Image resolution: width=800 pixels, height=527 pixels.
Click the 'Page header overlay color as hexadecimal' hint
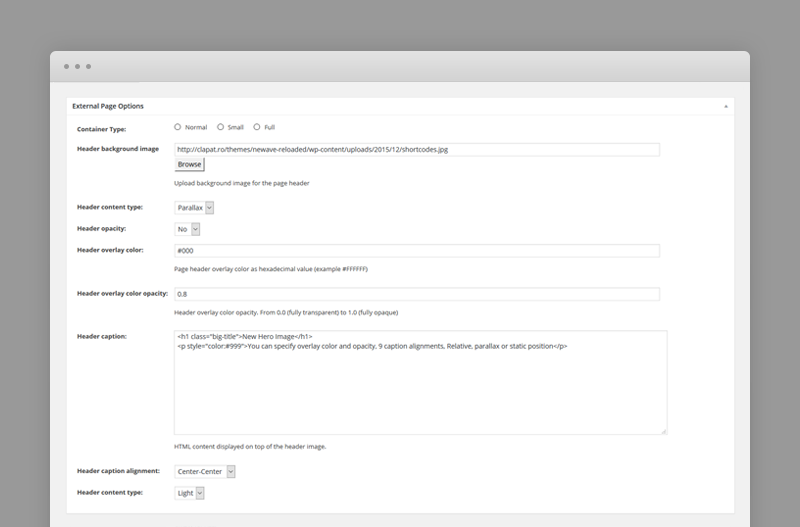click(x=271, y=269)
